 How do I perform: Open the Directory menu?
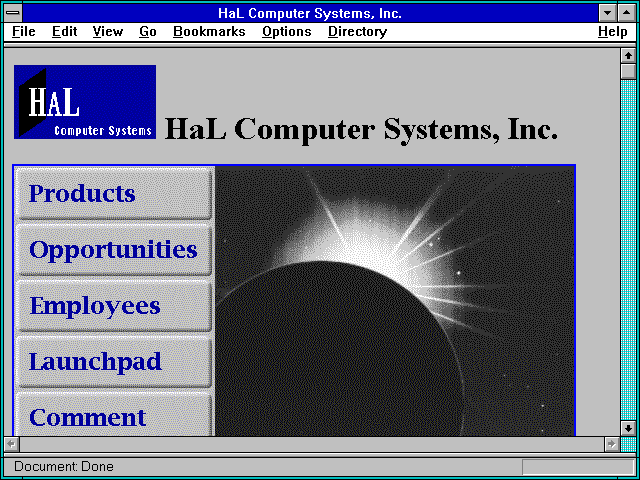358,32
